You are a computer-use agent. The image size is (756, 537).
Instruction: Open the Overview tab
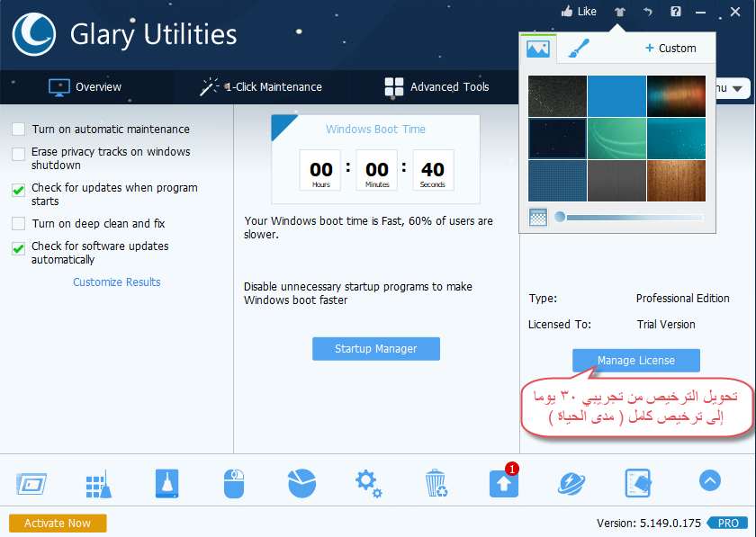[x=85, y=87]
